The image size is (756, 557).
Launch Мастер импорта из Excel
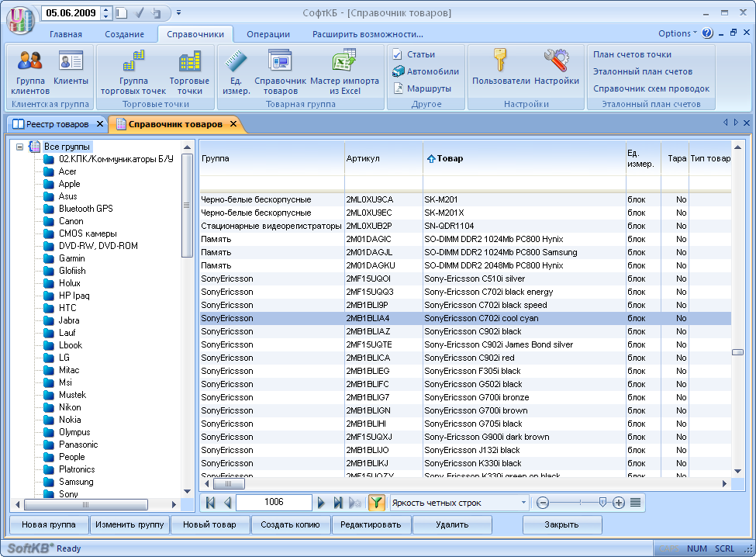(344, 72)
